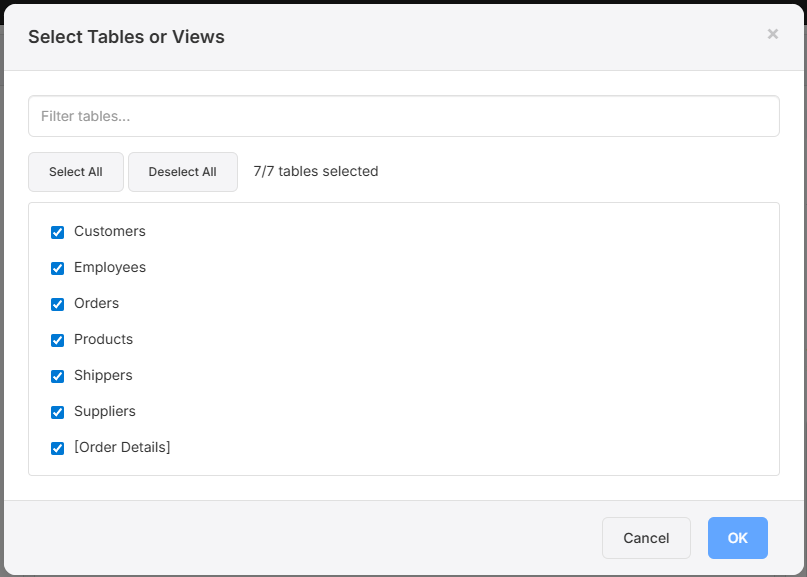Toggle the Orders checkbox off
This screenshot has width=807, height=577.
[58, 304]
